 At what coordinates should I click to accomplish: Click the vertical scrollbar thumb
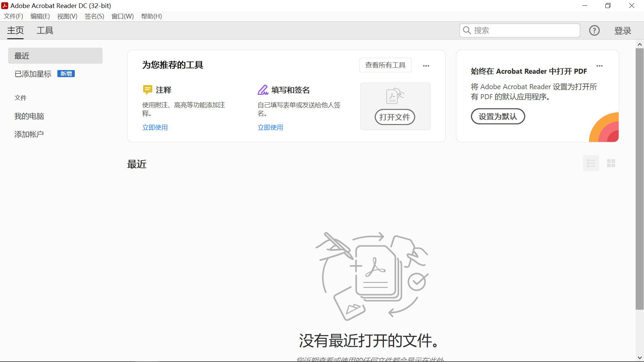(640, 179)
